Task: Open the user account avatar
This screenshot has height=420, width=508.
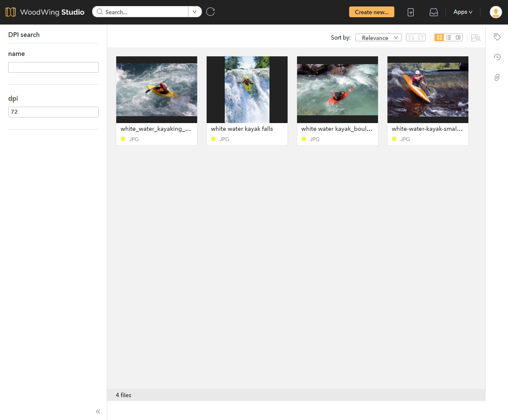Action: click(x=496, y=12)
